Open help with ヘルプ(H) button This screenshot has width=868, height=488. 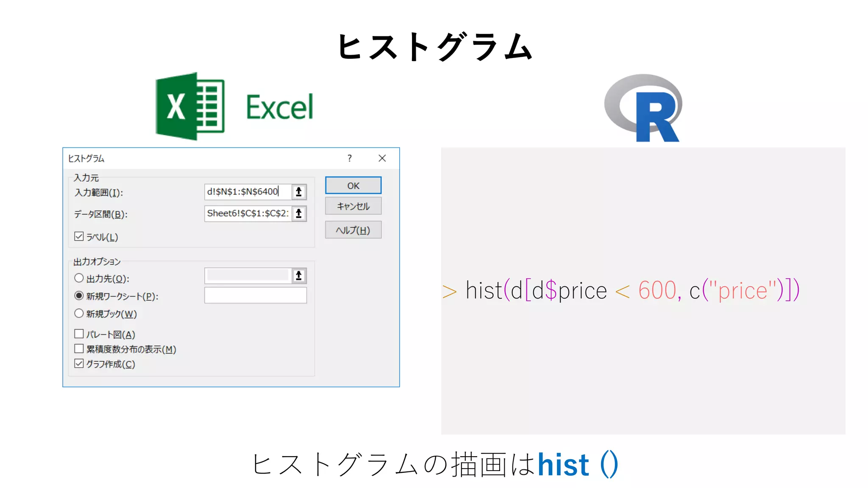[x=353, y=230]
